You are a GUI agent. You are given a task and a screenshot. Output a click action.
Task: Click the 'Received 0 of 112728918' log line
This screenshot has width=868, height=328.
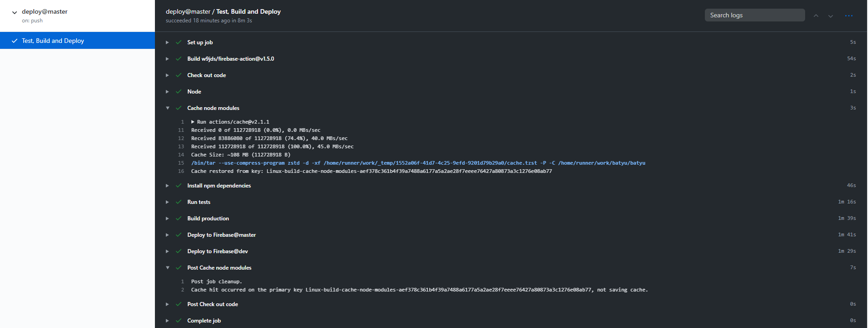coord(256,130)
